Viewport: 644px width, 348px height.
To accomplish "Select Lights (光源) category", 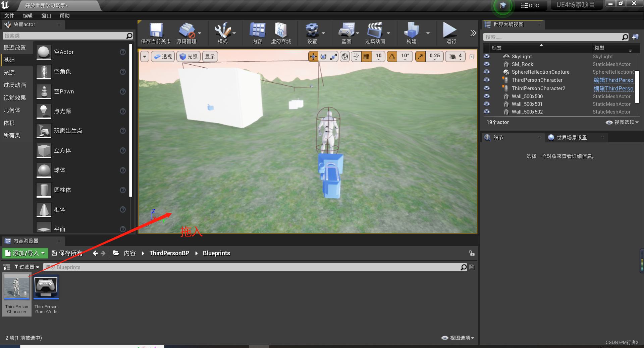I will pos(9,73).
